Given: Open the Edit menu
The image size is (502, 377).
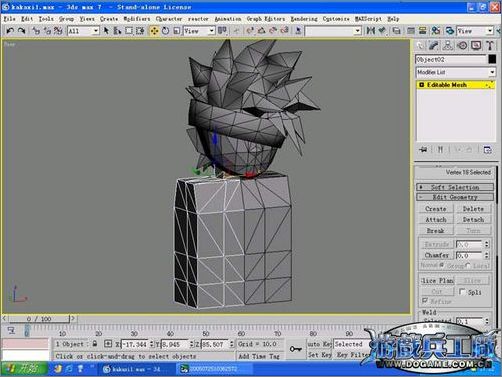Looking at the screenshot, I should coord(27,19).
